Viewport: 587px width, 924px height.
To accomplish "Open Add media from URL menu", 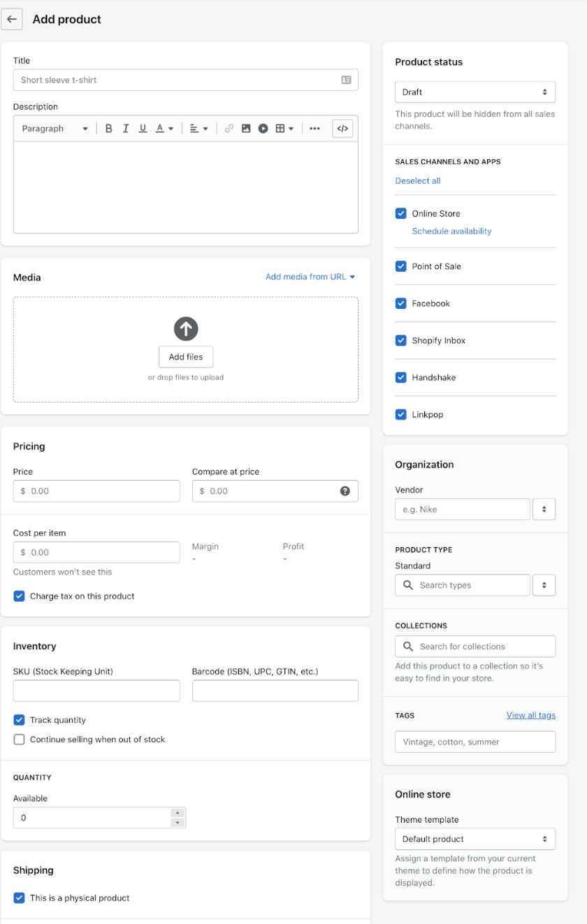I will 310,277.
